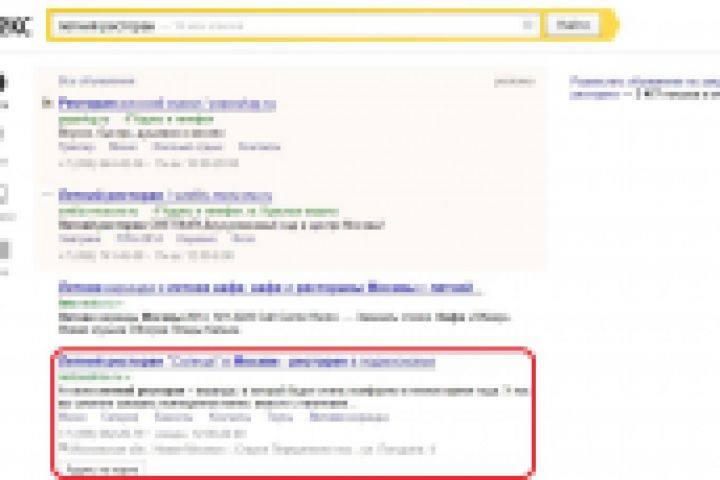
Task: Click the favicon beside the first ad title
Action: point(47,103)
